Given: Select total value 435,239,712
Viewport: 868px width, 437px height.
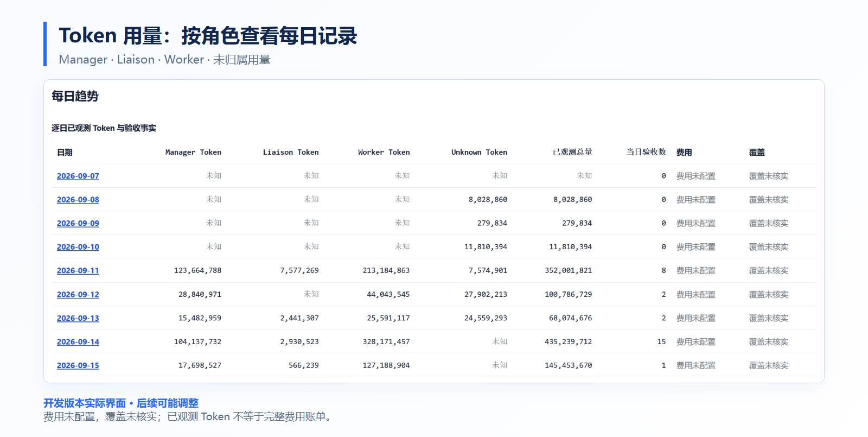Looking at the screenshot, I should (569, 341).
